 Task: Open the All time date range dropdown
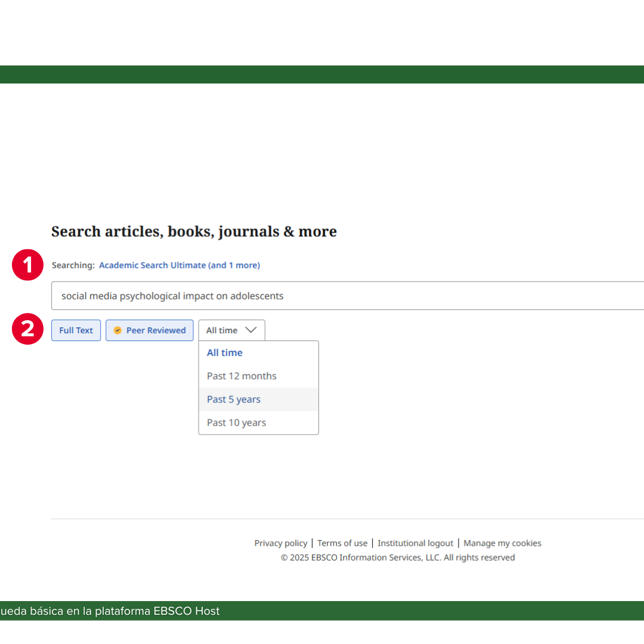(231, 330)
